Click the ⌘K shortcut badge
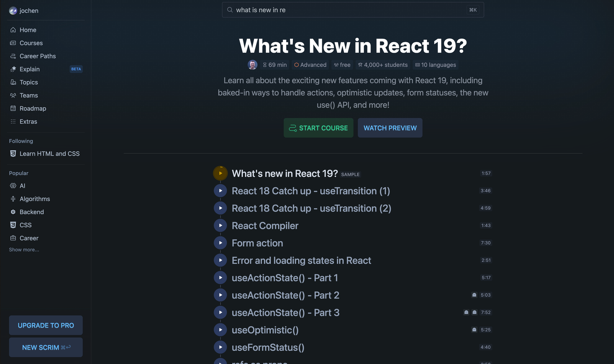614x364 pixels. pos(473,10)
